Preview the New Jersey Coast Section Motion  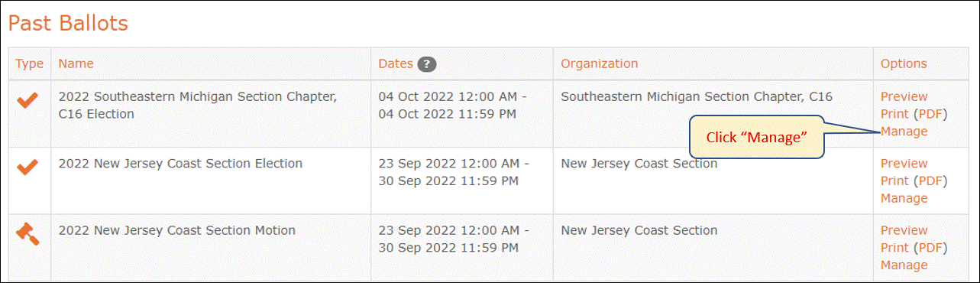coord(904,230)
